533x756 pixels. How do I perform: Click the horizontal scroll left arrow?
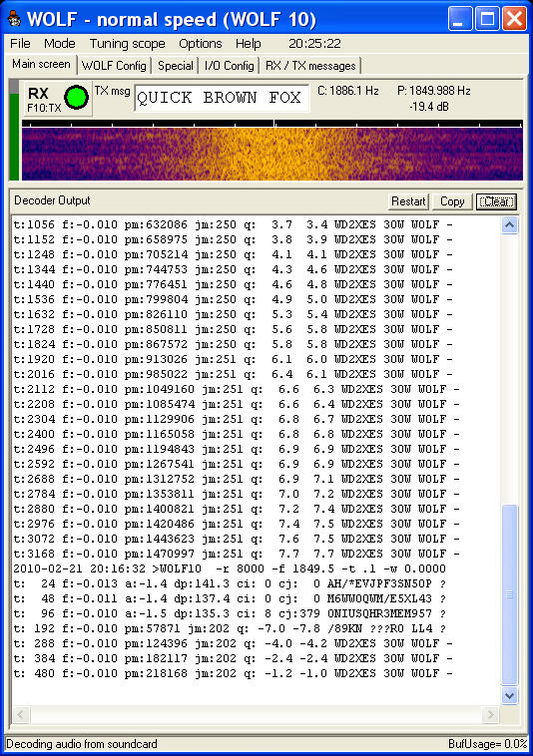(x=21, y=714)
